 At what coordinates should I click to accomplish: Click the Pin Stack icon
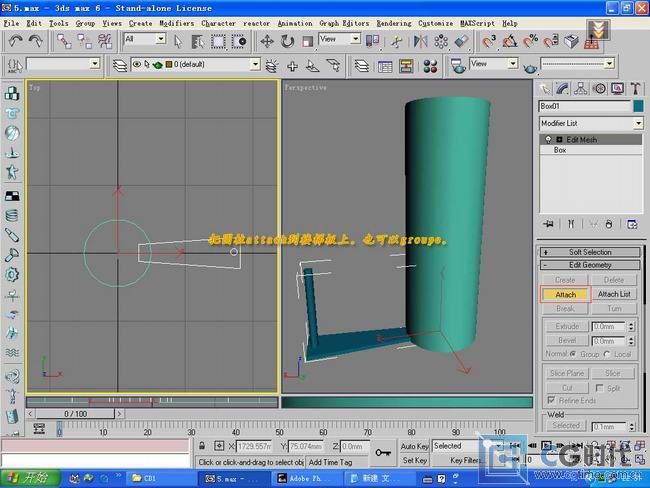pos(548,224)
